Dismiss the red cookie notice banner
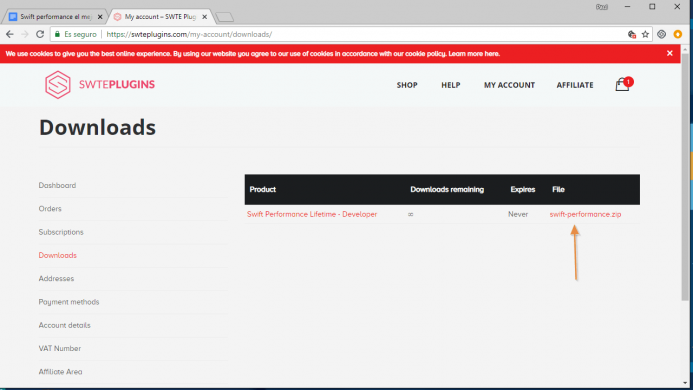The image size is (693, 390). coord(670,53)
